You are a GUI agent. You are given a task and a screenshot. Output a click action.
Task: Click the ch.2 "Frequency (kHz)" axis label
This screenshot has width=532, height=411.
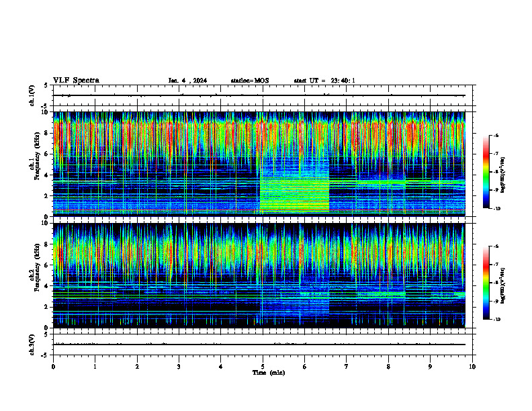tap(37, 267)
